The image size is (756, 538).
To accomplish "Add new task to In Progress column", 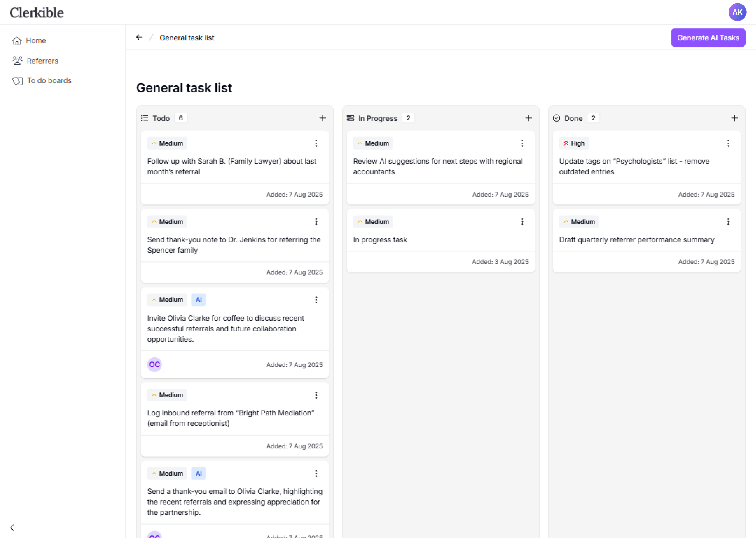I will 528,118.
